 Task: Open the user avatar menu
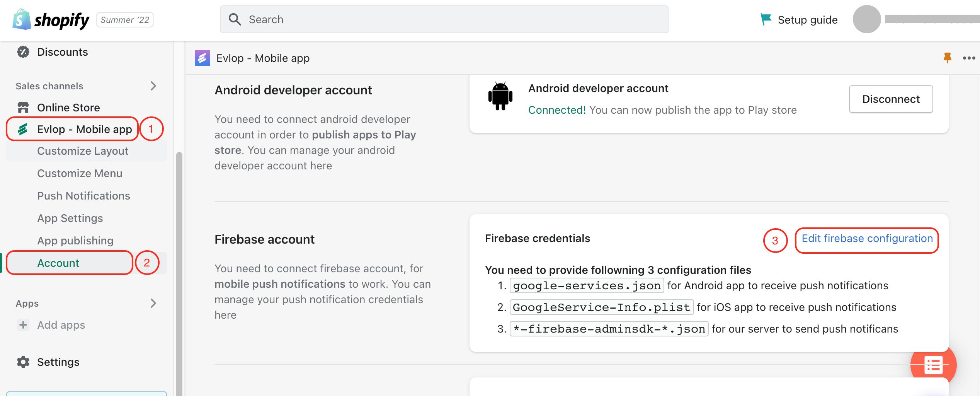click(866, 19)
